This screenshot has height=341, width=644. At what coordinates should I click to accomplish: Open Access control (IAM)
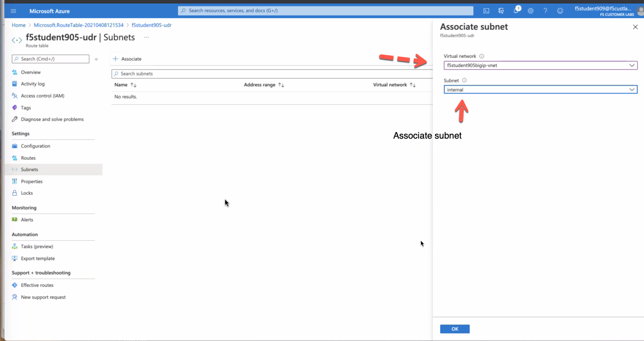click(x=43, y=96)
